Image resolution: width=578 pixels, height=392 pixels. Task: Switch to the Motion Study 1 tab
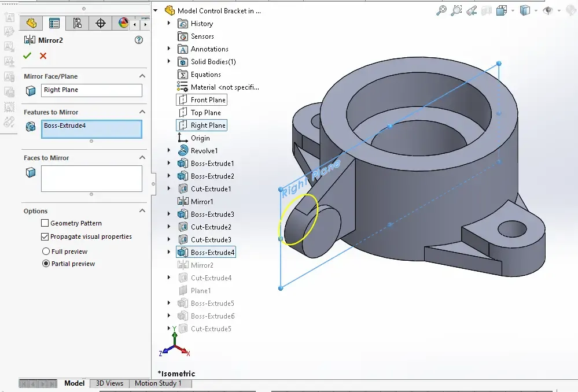click(x=158, y=383)
